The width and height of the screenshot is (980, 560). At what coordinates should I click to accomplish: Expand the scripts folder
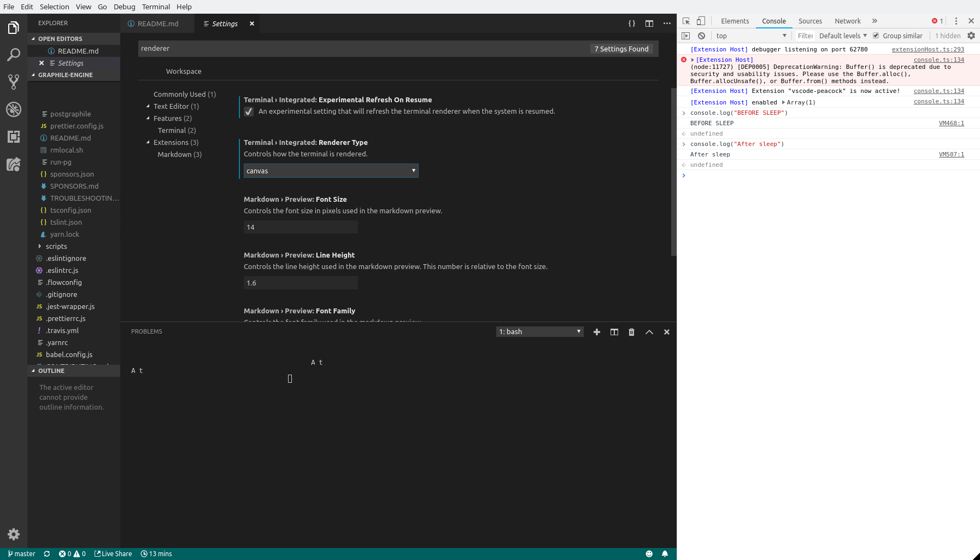(56, 247)
